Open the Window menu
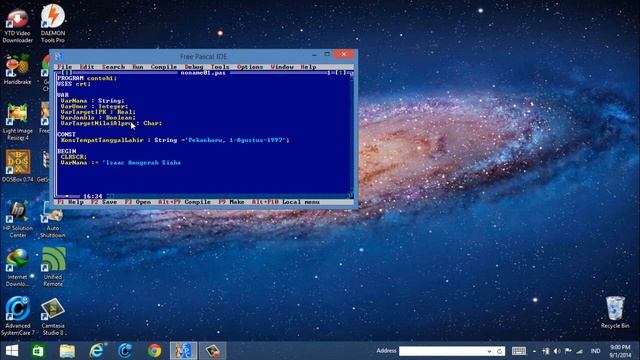This screenshot has width=640, height=360. tap(282, 67)
